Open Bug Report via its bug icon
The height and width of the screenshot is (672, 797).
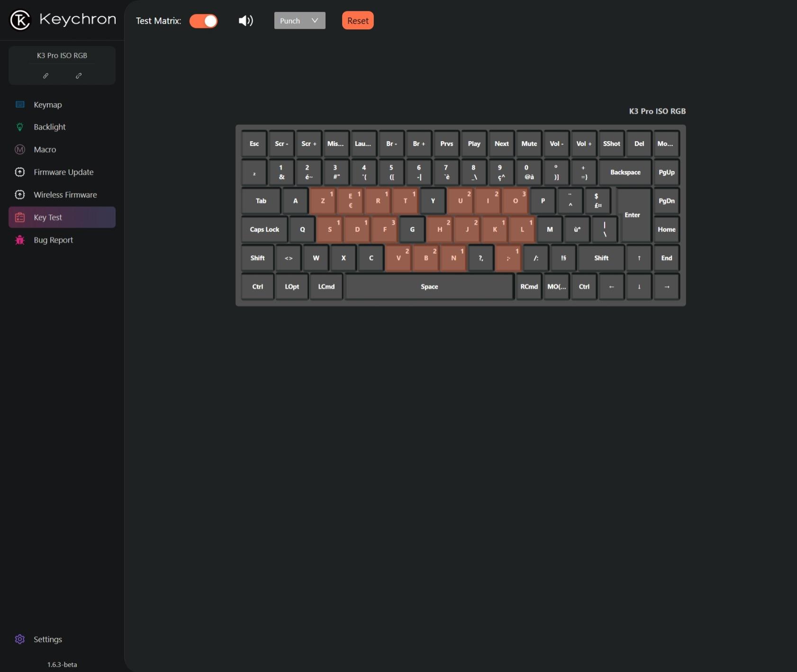click(20, 240)
